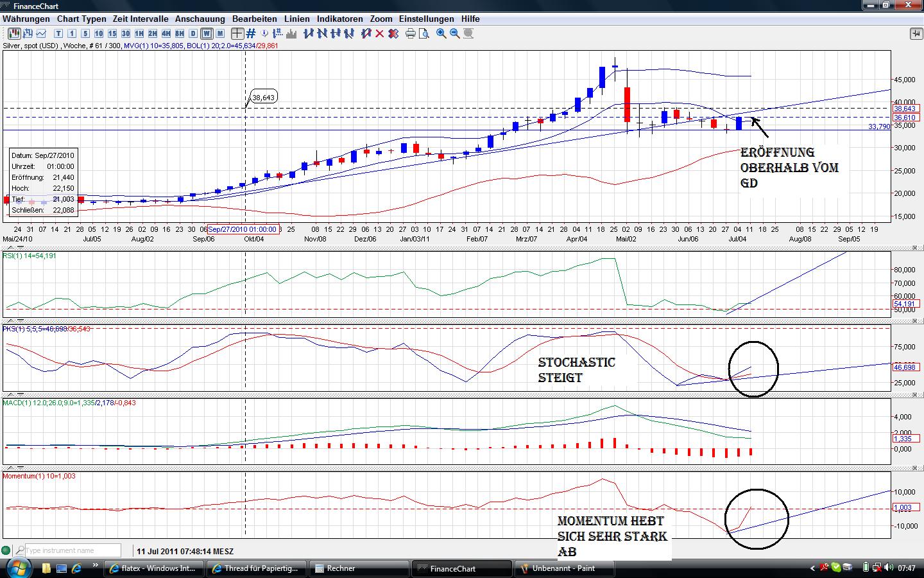Viewport: 924px width, 578px height.
Task: Open the Indikatoren menu
Action: (x=340, y=19)
